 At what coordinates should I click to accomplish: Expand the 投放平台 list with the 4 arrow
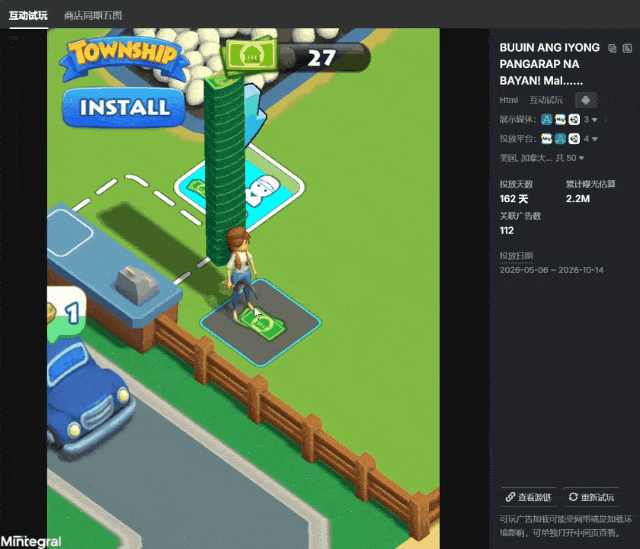[x=591, y=139]
